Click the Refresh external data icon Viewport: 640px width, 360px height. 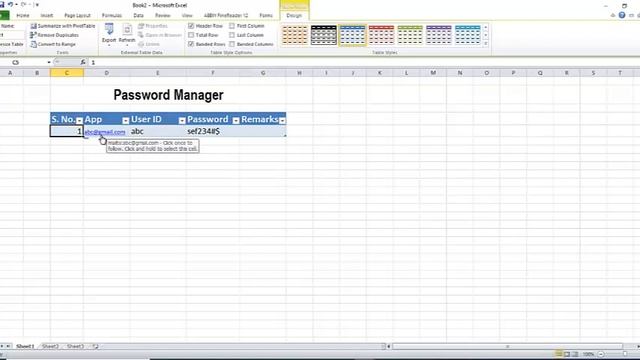(x=127, y=29)
